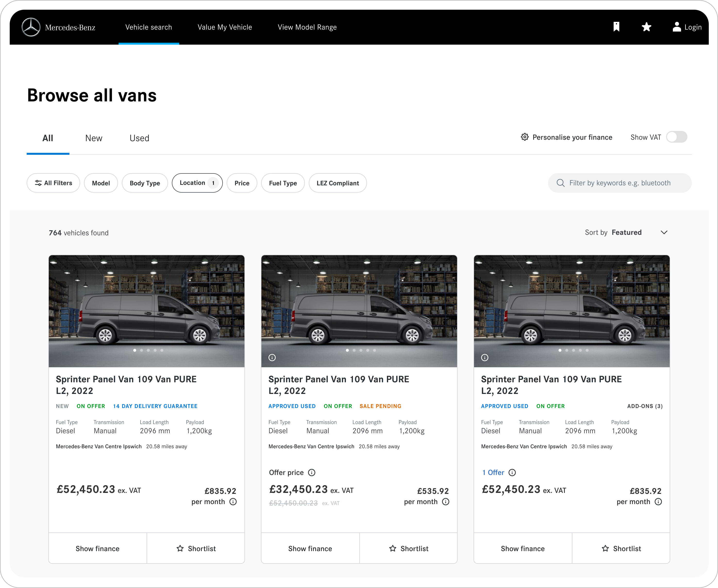Click the gear icon for Personalise your finance
The width and height of the screenshot is (718, 588).
tap(525, 137)
